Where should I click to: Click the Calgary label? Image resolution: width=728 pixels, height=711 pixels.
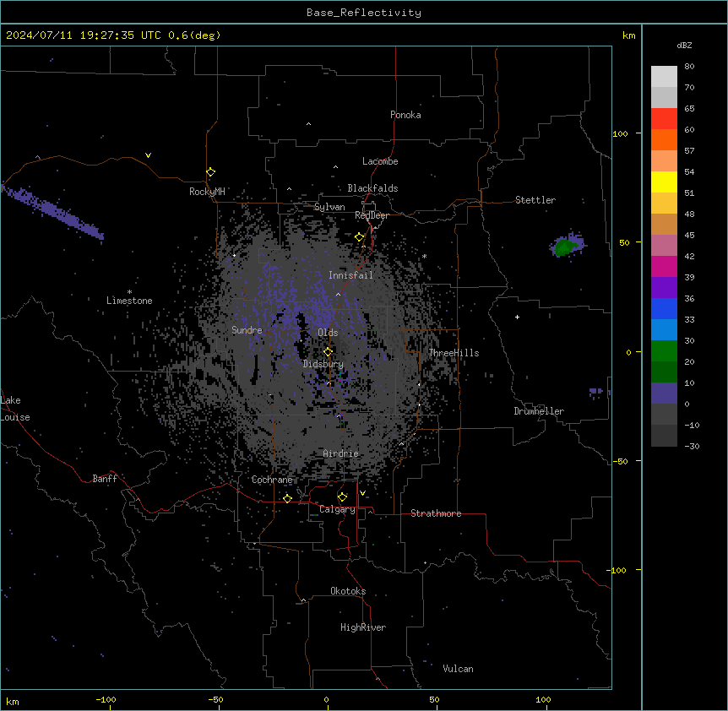click(x=337, y=509)
